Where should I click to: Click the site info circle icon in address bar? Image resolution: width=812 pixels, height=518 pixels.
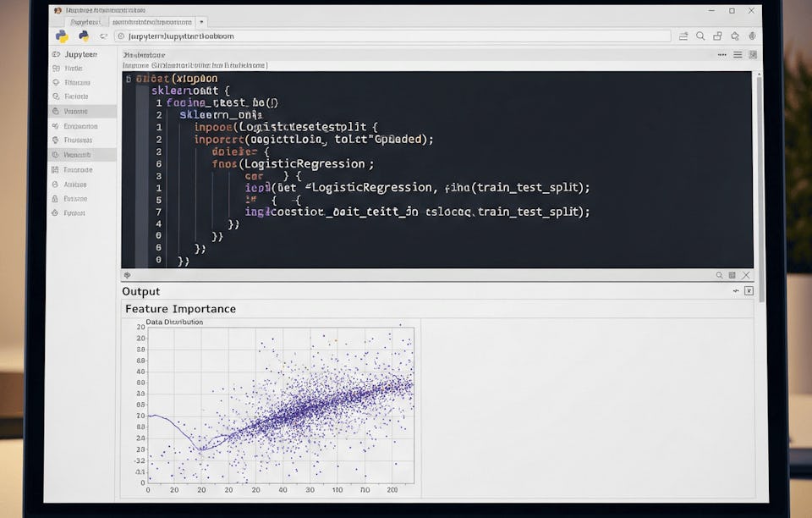pos(121,36)
